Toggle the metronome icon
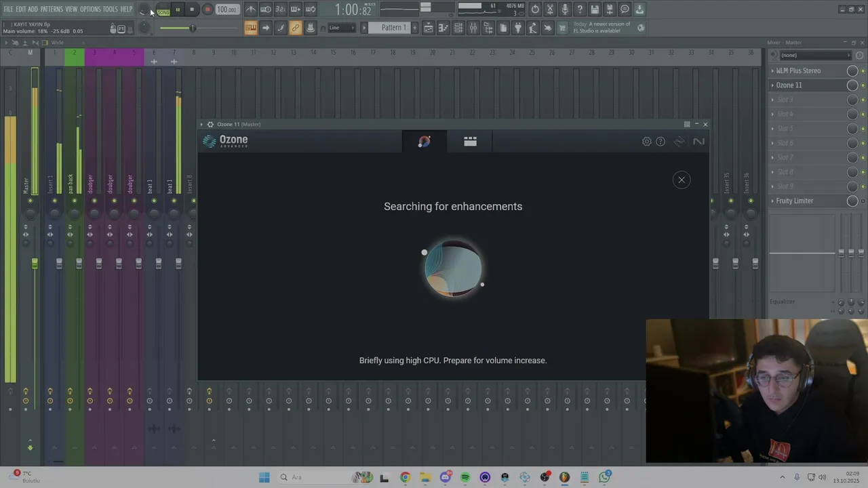 click(x=250, y=9)
